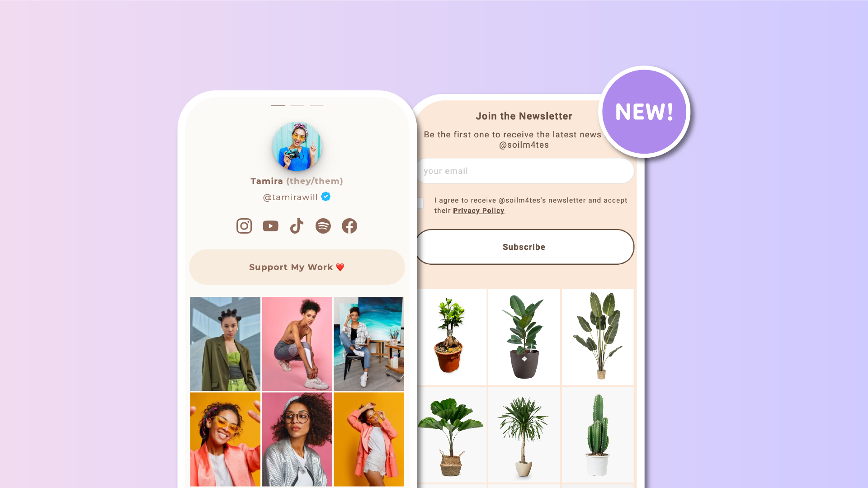The image size is (868, 488).
Task: Open the YouTube channel link
Action: point(270,225)
